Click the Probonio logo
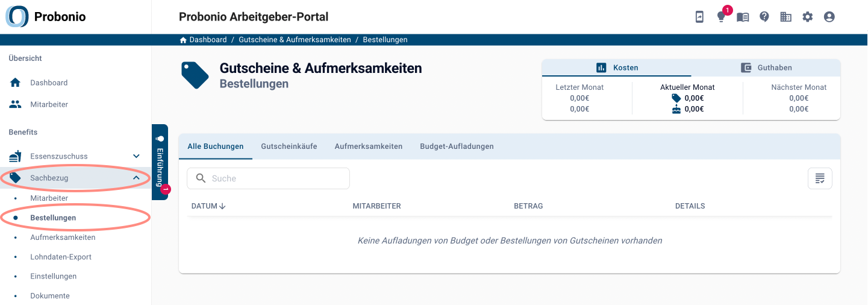The height and width of the screenshot is (305, 868). pyautogui.click(x=46, y=17)
